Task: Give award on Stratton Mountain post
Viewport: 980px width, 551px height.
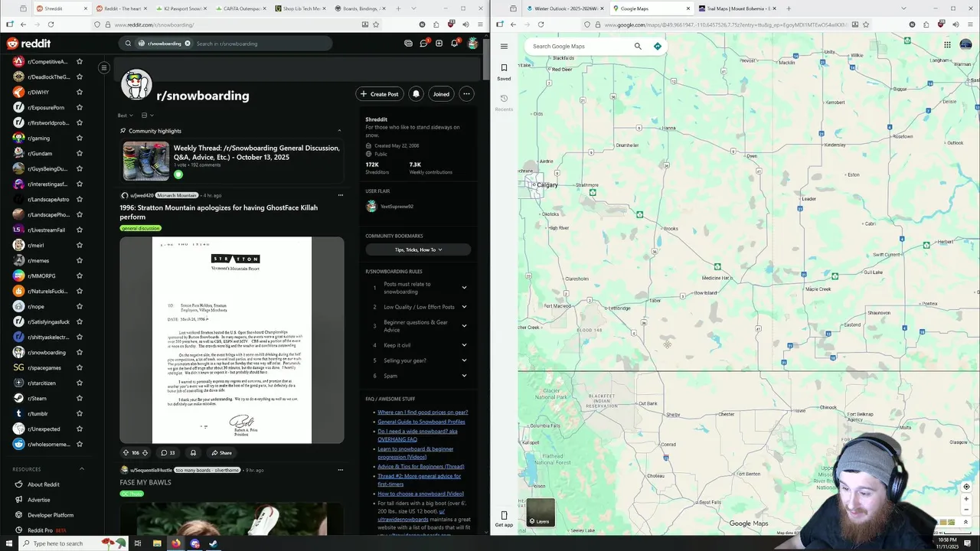Action: click(x=193, y=452)
